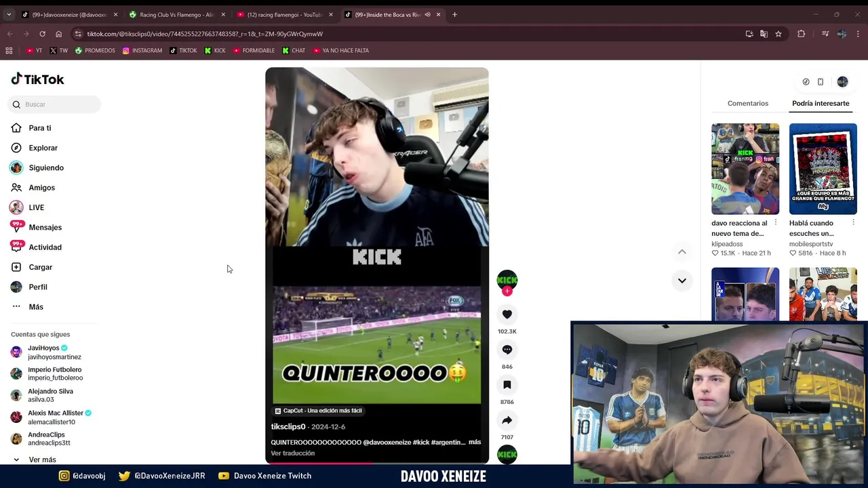This screenshot has width=868, height=488.
Task: Like the video with heart icon
Action: (507, 314)
